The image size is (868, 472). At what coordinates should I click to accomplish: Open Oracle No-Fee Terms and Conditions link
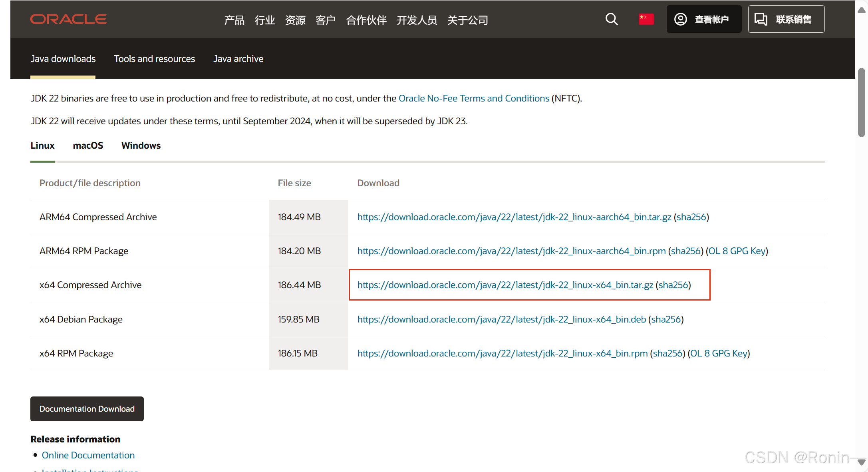click(x=474, y=98)
